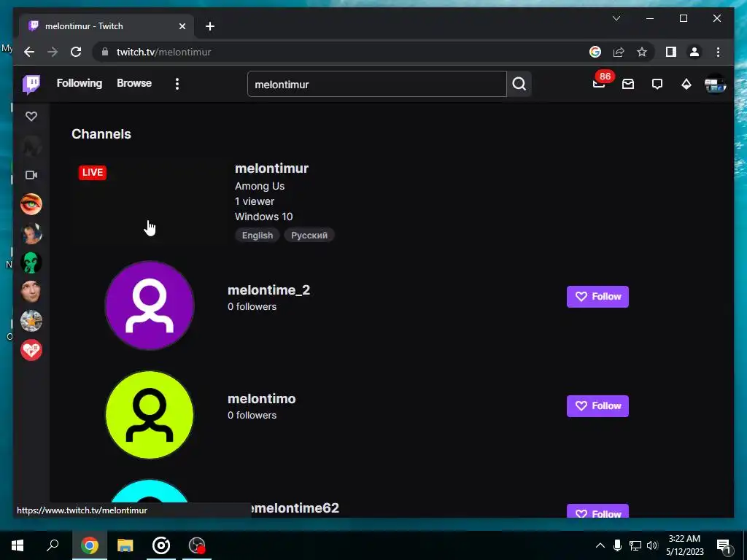Click the microphone tray icon
This screenshot has width=747, height=560.
coord(617,545)
